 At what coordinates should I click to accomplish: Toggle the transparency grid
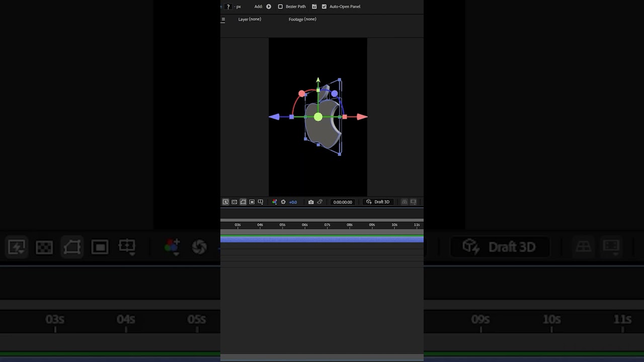click(x=234, y=202)
